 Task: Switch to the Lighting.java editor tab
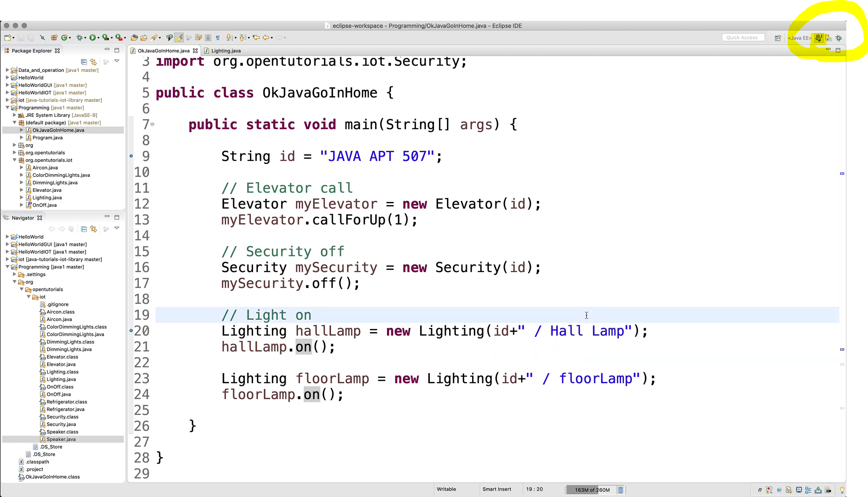(226, 51)
